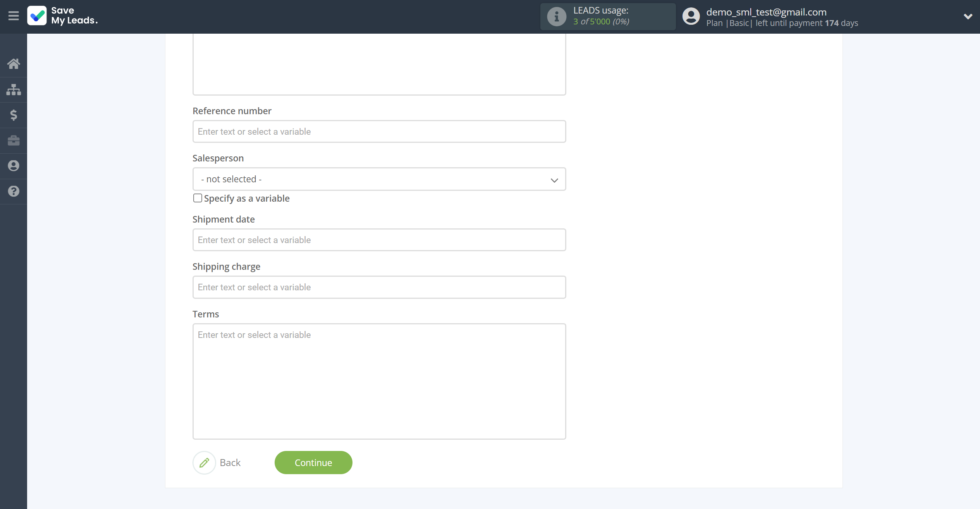Image resolution: width=980 pixels, height=509 pixels.
Task: Click the Plan Basic payment text
Action: point(782,23)
